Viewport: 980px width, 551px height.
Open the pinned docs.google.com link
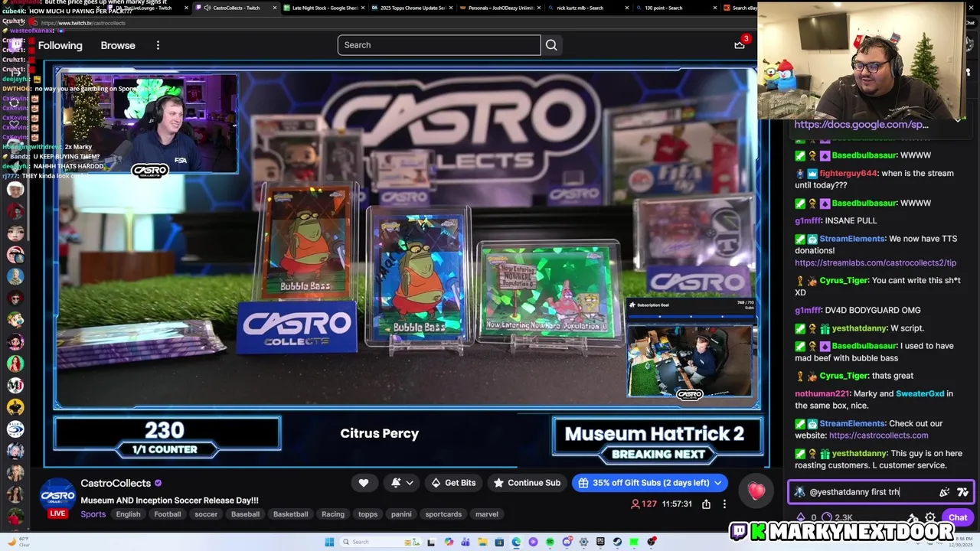tap(861, 124)
